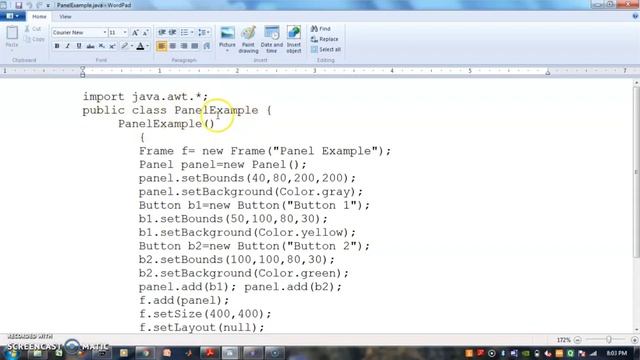The width and height of the screenshot is (640, 360).
Task: Click the Chrome taskbar icon
Action: pos(146,353)
